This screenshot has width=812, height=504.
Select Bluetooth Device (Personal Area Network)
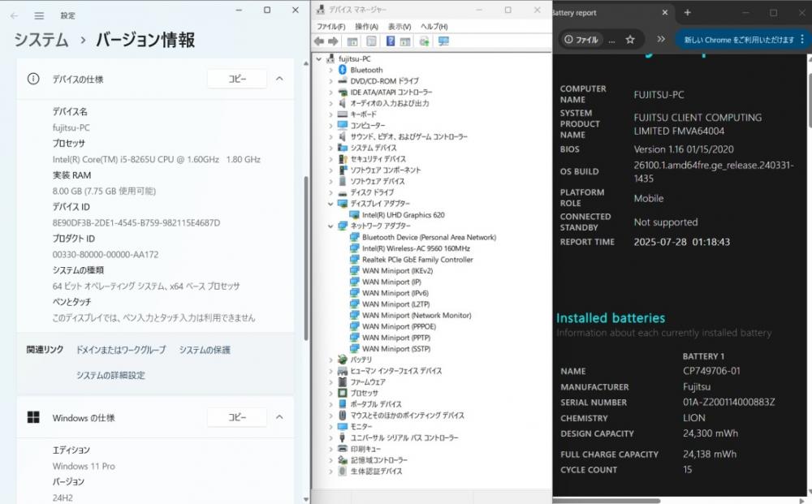429,238
